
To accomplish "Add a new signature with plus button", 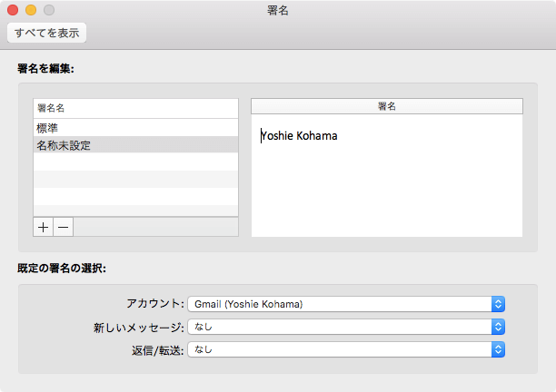I will [x=44, y=227].
